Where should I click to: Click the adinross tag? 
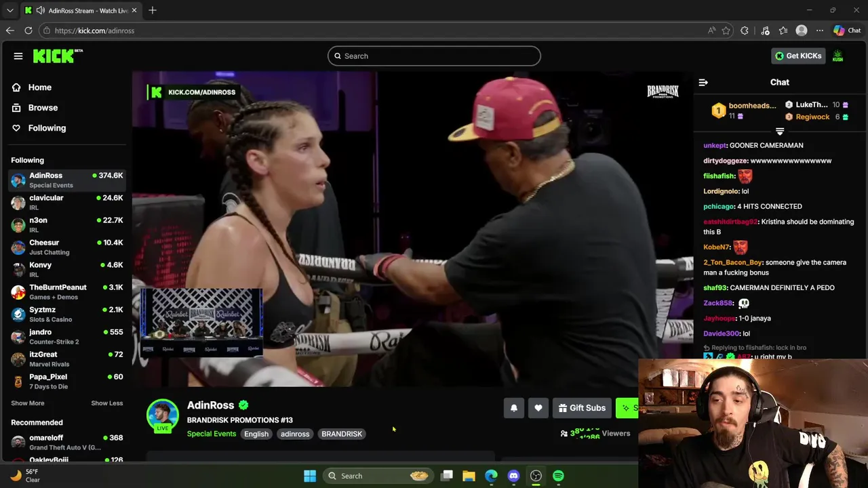(295, 434)
